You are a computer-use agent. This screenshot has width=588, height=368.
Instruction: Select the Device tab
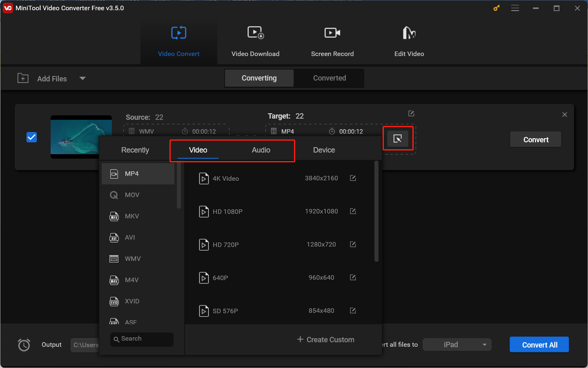(324, 150)
